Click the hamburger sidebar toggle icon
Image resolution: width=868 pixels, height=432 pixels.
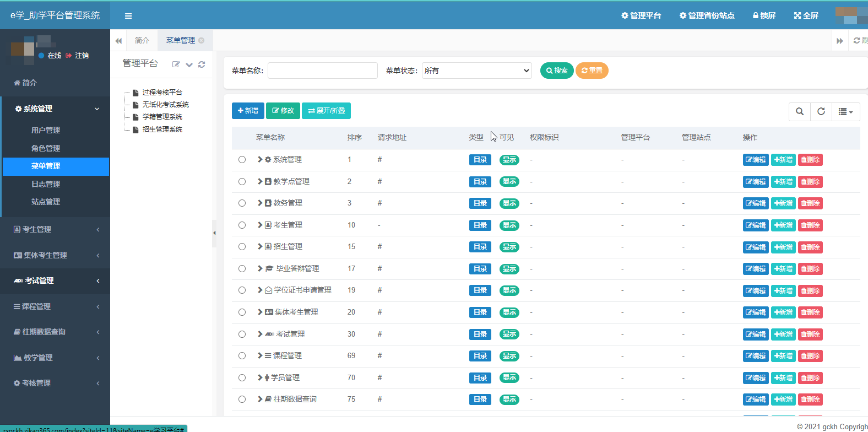(128, 16)
